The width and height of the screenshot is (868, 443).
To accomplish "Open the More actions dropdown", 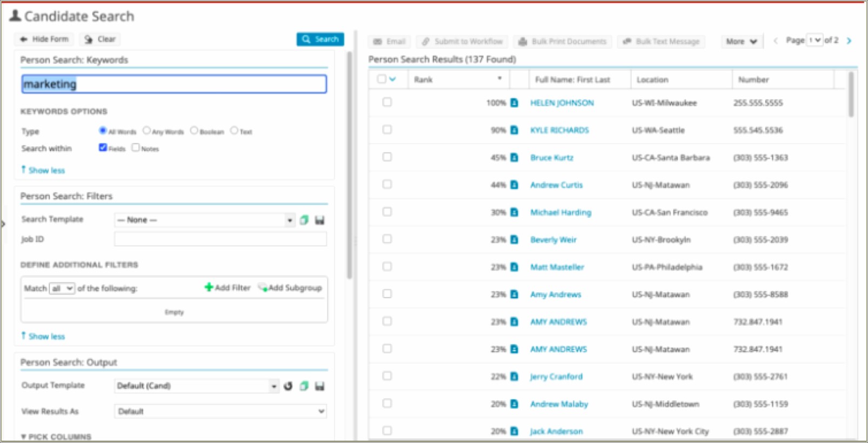I will tap(742, 42).
